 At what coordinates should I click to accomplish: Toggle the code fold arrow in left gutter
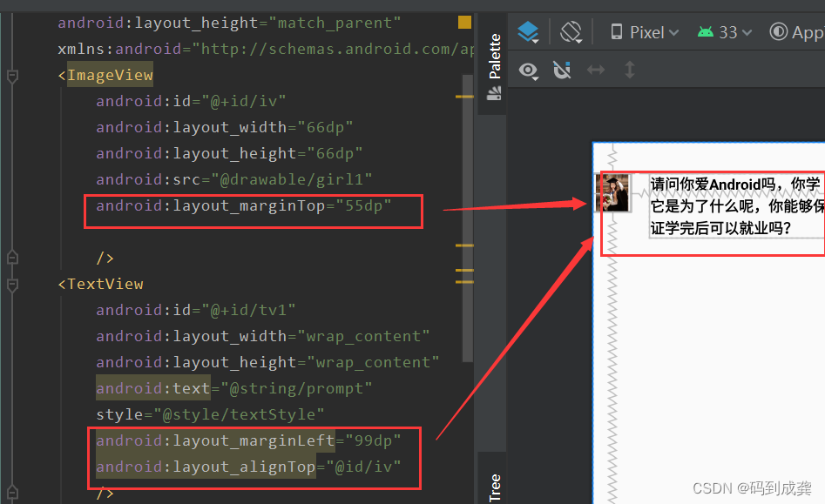[12, 257]
